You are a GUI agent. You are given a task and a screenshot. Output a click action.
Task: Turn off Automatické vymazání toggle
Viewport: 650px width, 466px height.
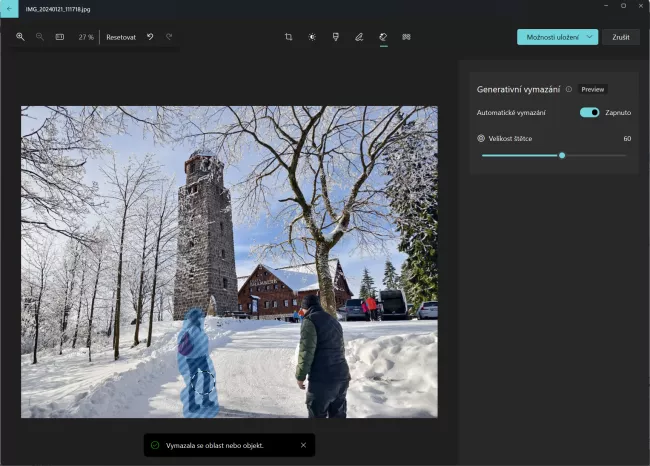pos(589,112)
